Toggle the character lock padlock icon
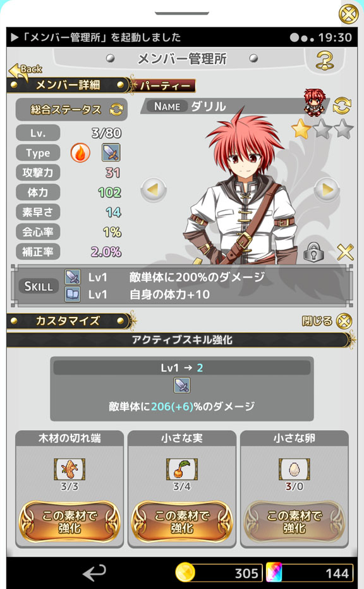 pos(313,252)
